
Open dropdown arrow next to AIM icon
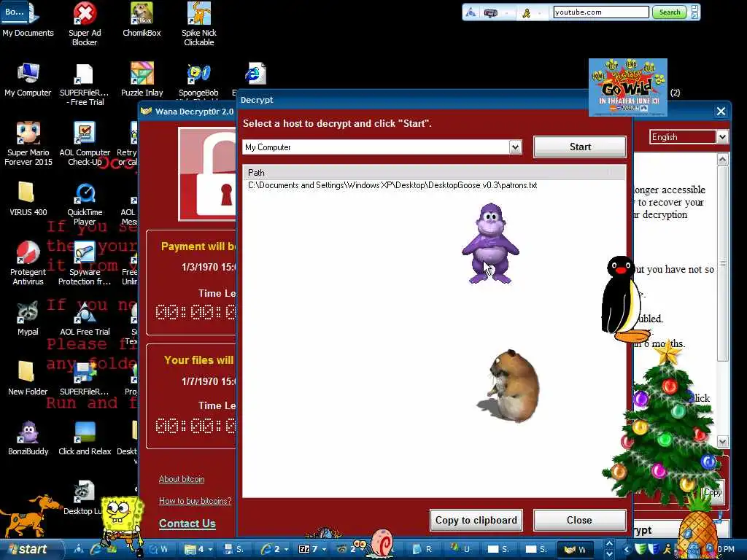[540, 13]
